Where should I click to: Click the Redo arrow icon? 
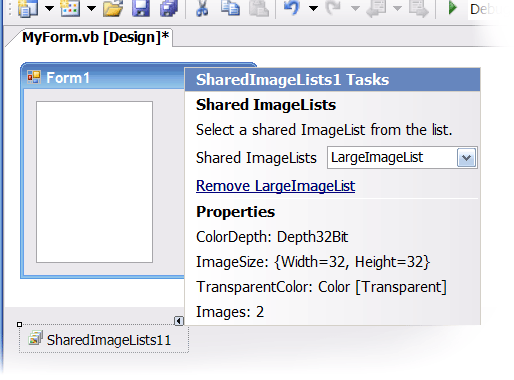coord(333,7)
